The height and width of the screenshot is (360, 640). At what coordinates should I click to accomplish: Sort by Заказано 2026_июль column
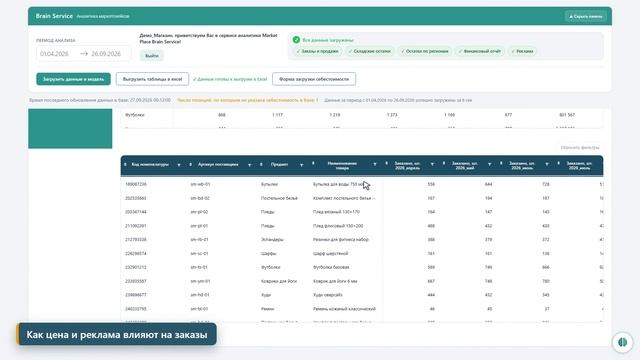tap(558, 163)
